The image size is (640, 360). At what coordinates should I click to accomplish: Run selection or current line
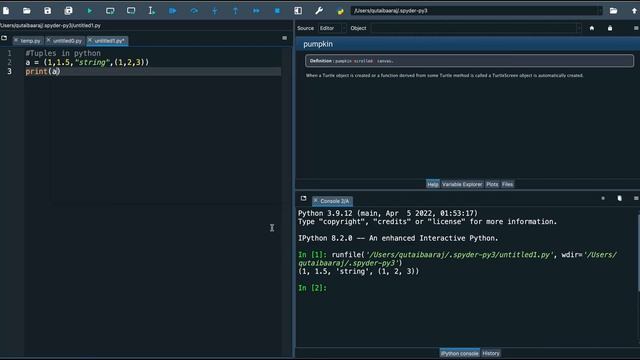click(x=151, y=11)
